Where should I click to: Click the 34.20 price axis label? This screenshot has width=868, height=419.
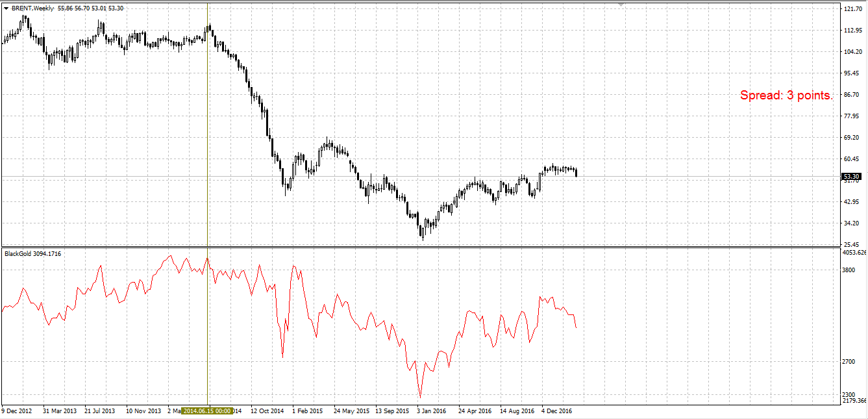coord(851,223)
